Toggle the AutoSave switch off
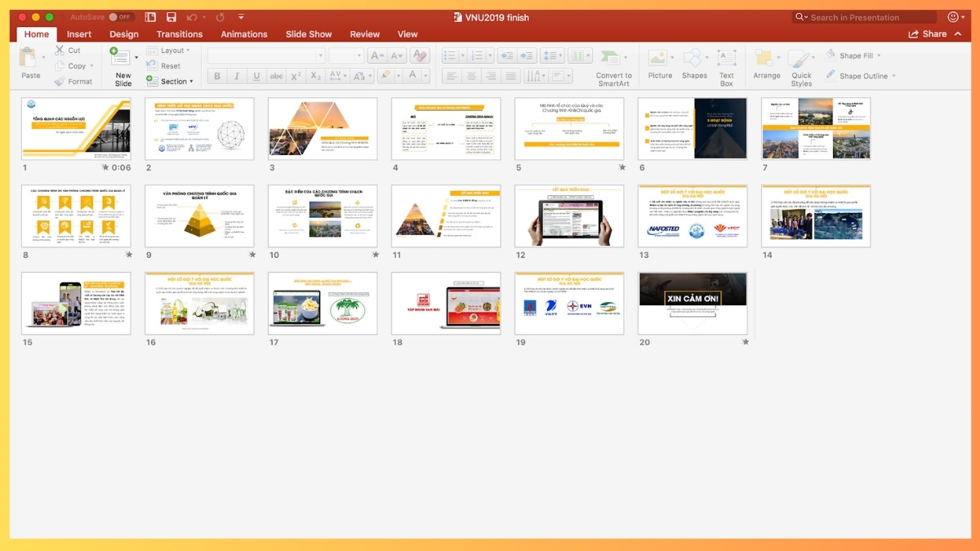This screenshot has height=551, width=980. [120, 16]
